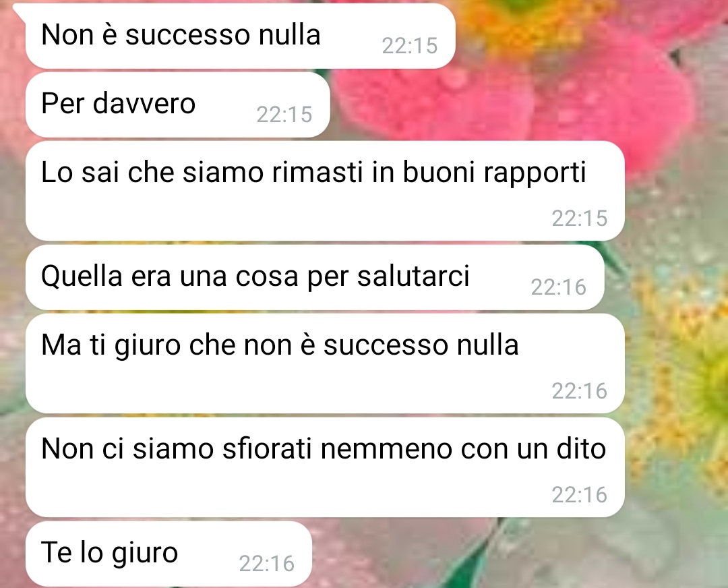Screen dimensions: 728x588
Task: Select 'Ma ti giuro che non è successo nulla'
Action: (325, 363)
